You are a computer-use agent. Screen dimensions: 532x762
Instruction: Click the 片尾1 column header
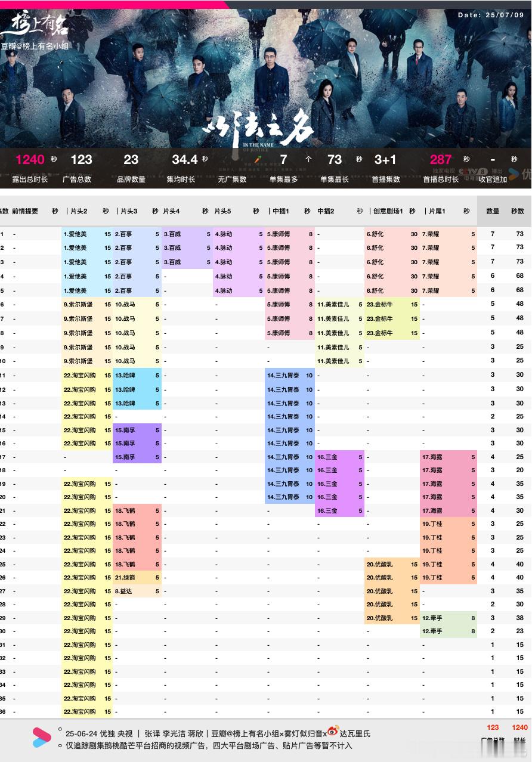click(x=436, y=211)
